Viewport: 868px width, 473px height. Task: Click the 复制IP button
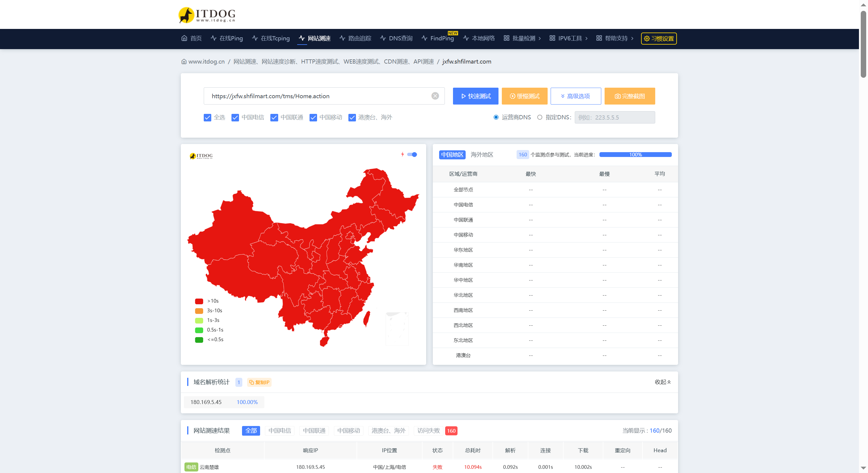point(259,382)
